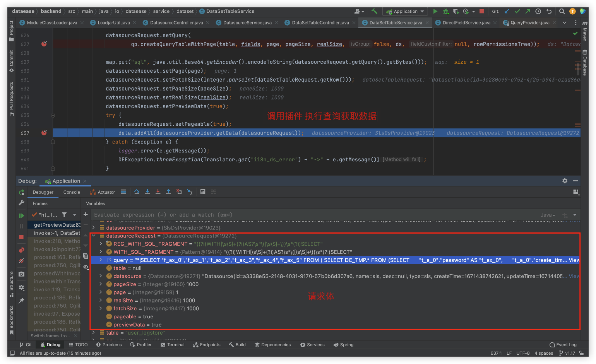Open the Event Log button
Screen dimensions: 596x364
[563, 345]
